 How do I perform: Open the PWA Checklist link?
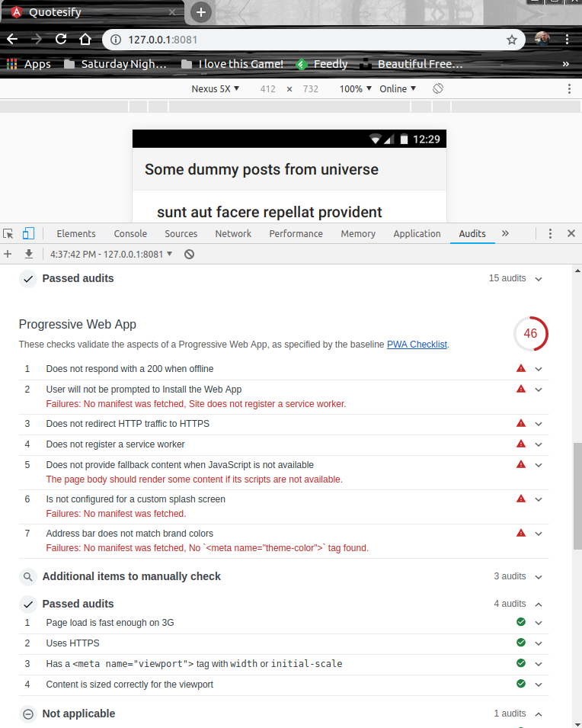click(x=417, y=345)
